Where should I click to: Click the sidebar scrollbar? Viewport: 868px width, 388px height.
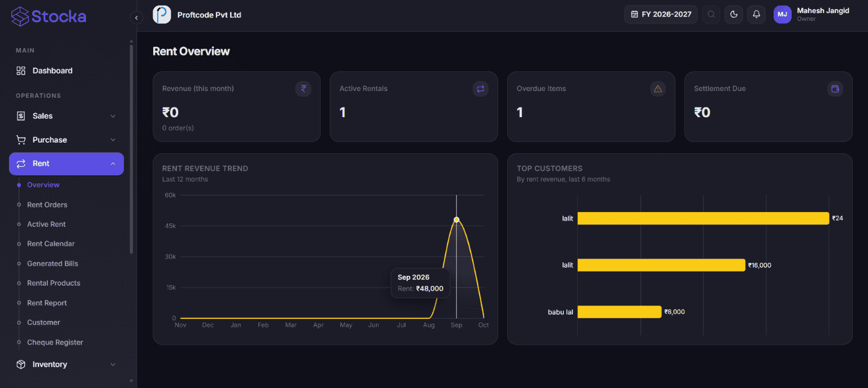pos(132,149)
